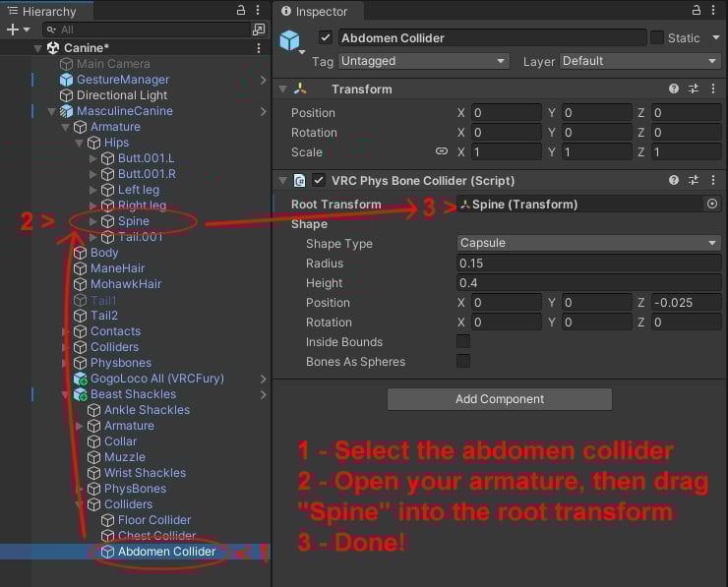Select the Chest Collider object
The image size is (728, 587).
(x=156, y=536)
